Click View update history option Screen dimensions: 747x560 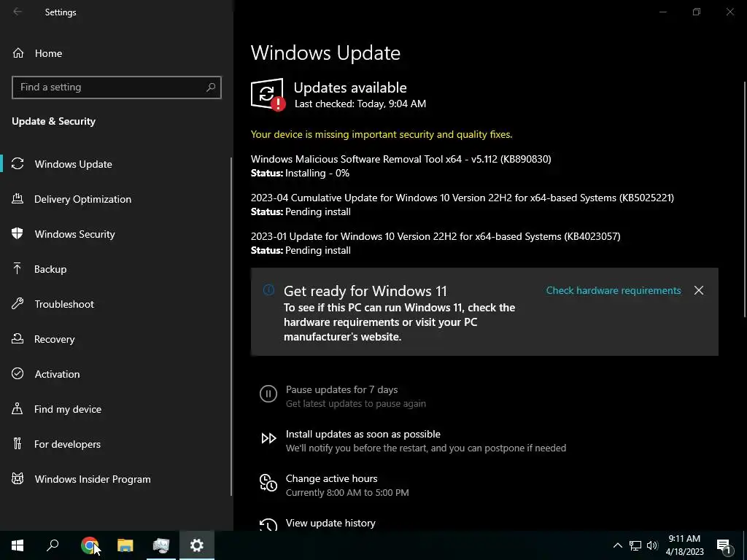pos(330,523)
